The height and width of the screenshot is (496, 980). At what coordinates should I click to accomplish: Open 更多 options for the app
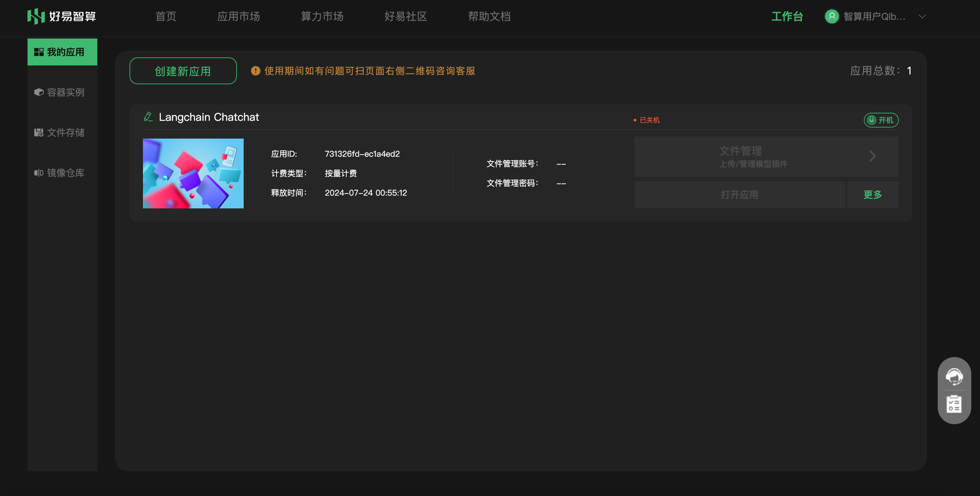tap(872, 194)
